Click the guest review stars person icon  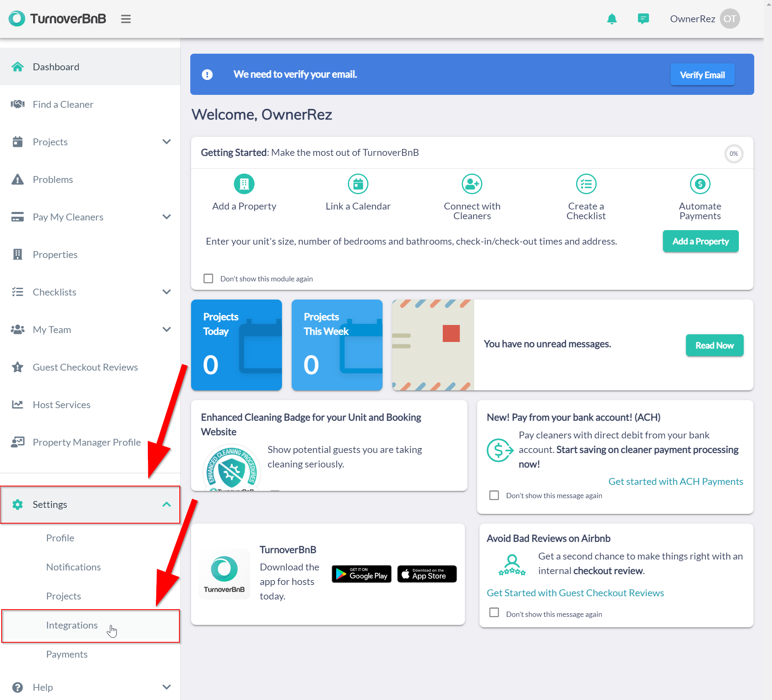pyautogui.click(x=512, y=564)
